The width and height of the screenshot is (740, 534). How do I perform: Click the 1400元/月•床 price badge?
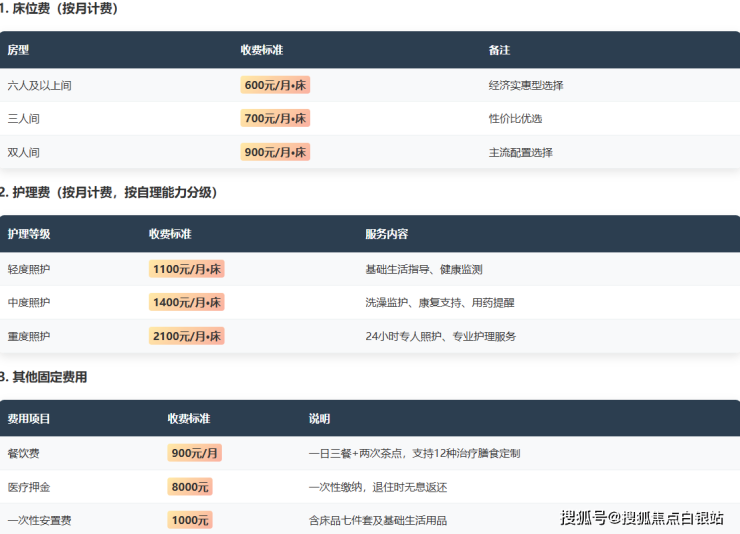click(x=186, y=302)
